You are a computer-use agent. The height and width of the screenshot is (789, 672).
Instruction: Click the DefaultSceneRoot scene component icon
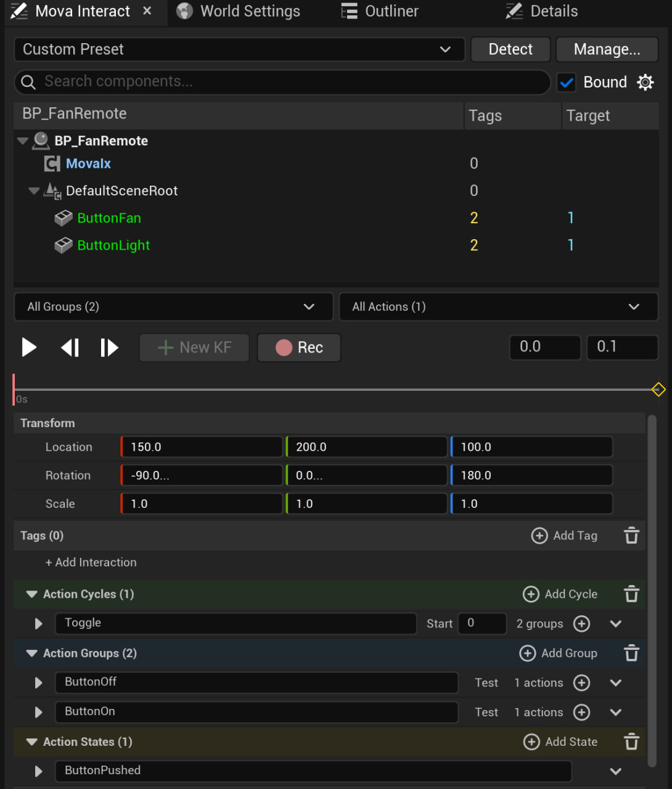(52, 191)
